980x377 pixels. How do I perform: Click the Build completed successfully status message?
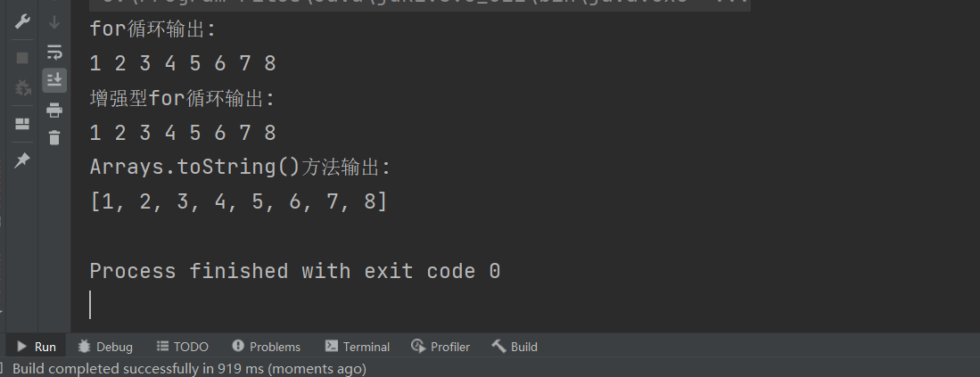point(189,368)
